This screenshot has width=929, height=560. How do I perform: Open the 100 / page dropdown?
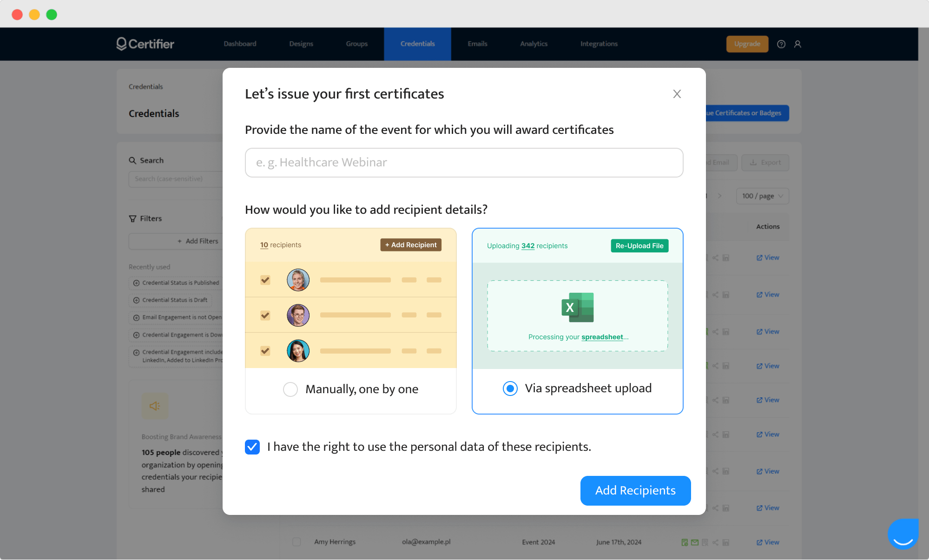pyautogui.click(x=763, y=196)
